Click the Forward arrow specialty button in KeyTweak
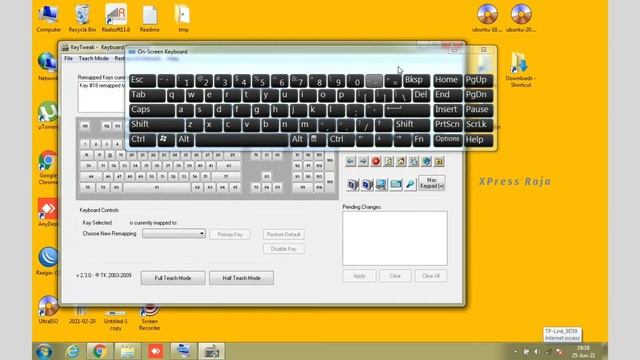The image size is (640, 360). [363, 162]
